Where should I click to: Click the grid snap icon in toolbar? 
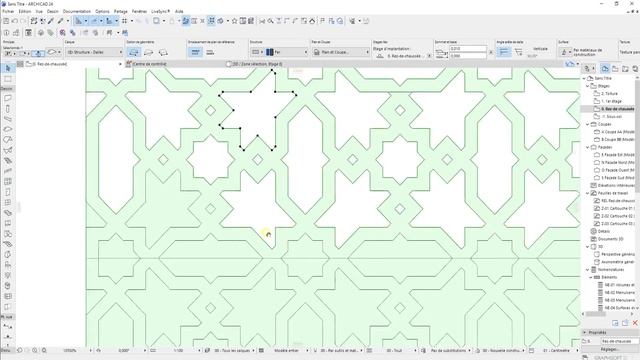tap(124, 21)
